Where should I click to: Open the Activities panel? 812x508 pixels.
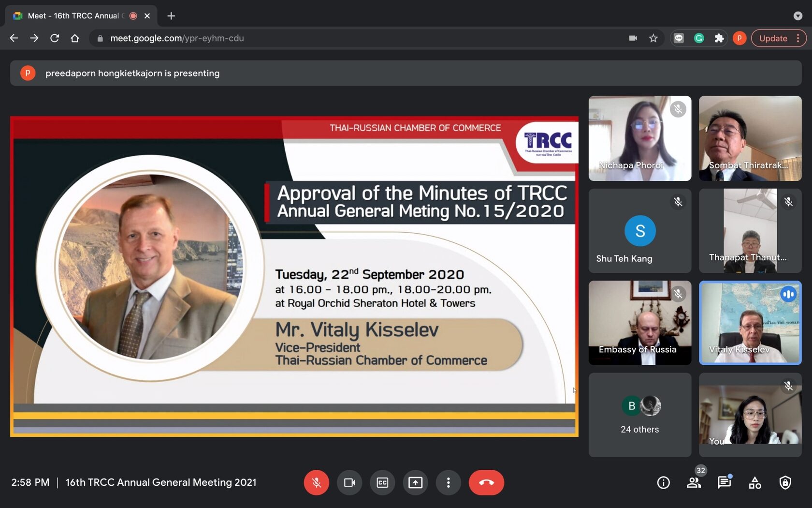(x=755, y=482)
